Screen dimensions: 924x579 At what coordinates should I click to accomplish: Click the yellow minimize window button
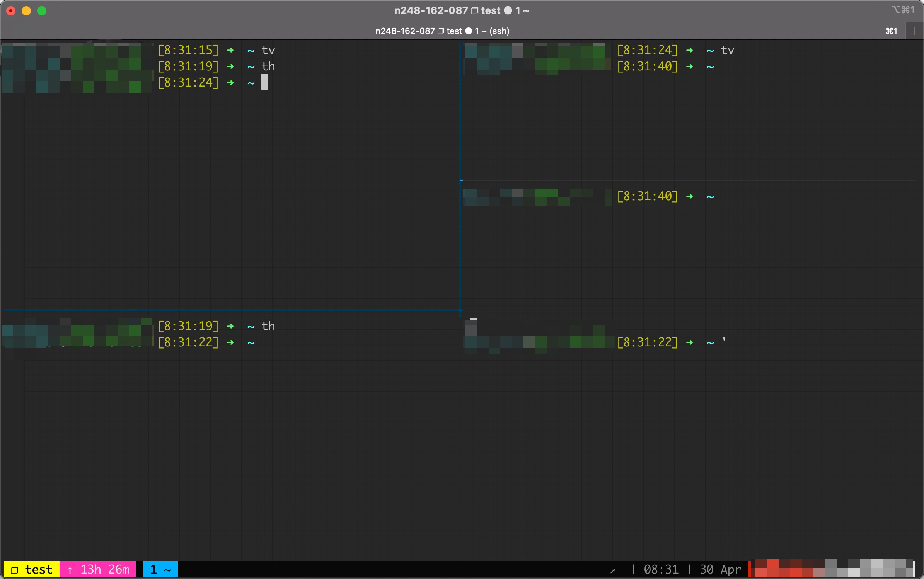[26, 11]
